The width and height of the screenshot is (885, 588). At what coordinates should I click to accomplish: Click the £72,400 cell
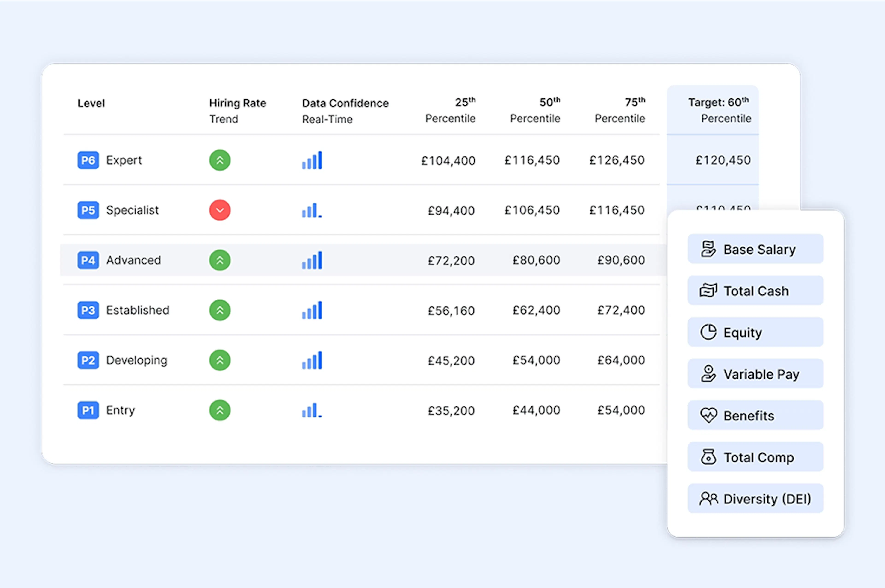[621, 310]
